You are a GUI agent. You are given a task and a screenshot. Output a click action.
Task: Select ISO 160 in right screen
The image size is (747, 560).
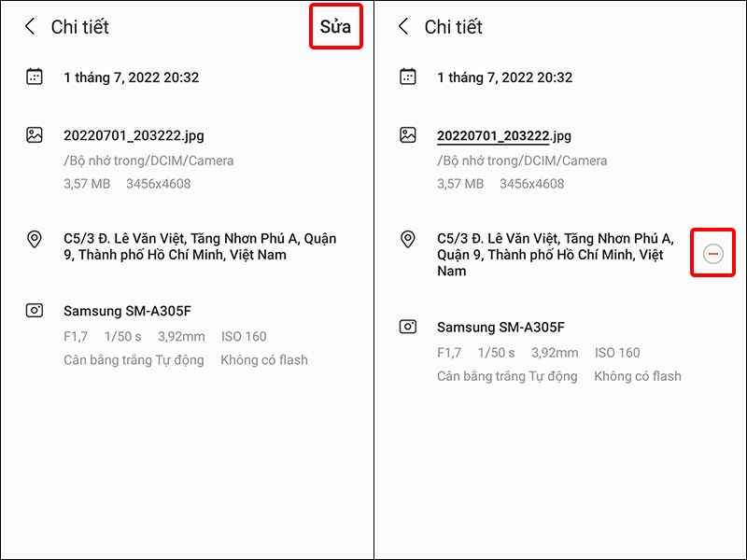pyautogui.click(x=617, y=353)
